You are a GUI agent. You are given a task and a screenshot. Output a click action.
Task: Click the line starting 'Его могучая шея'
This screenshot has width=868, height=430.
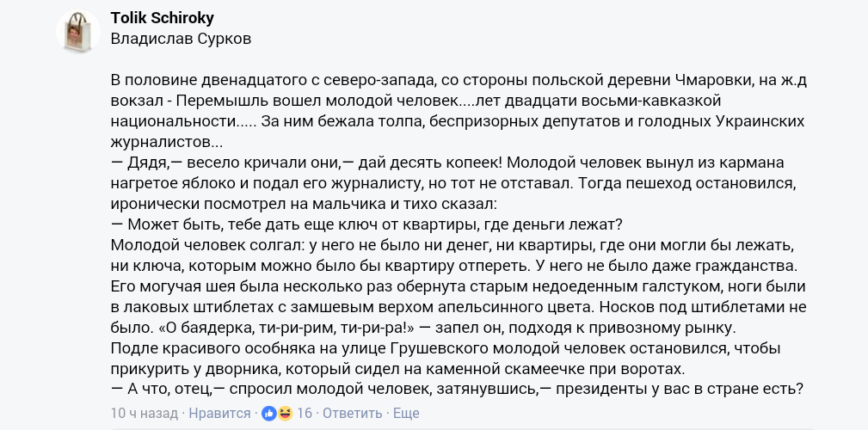[x=459, y=286]
